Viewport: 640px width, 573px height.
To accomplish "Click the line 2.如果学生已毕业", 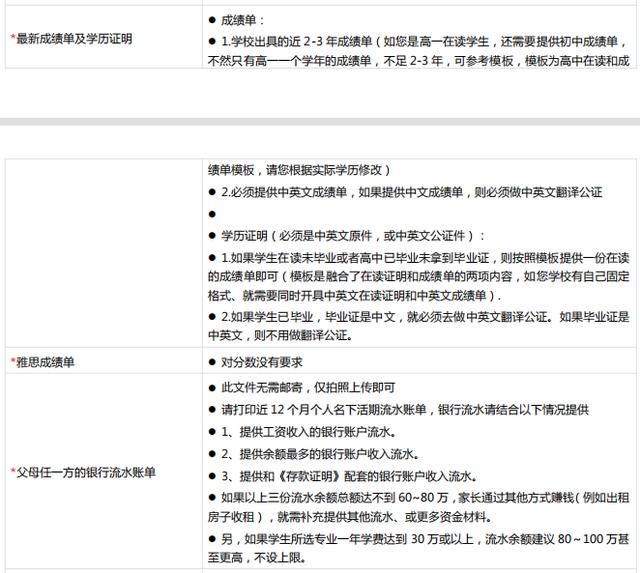I will click(418, 326).
